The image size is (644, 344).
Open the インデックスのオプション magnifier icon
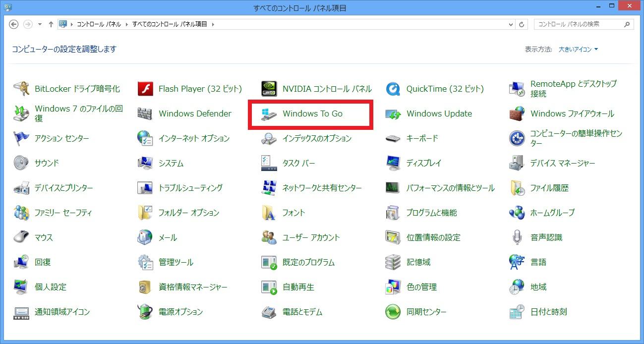pyautogui.click(x=269, y=138)
